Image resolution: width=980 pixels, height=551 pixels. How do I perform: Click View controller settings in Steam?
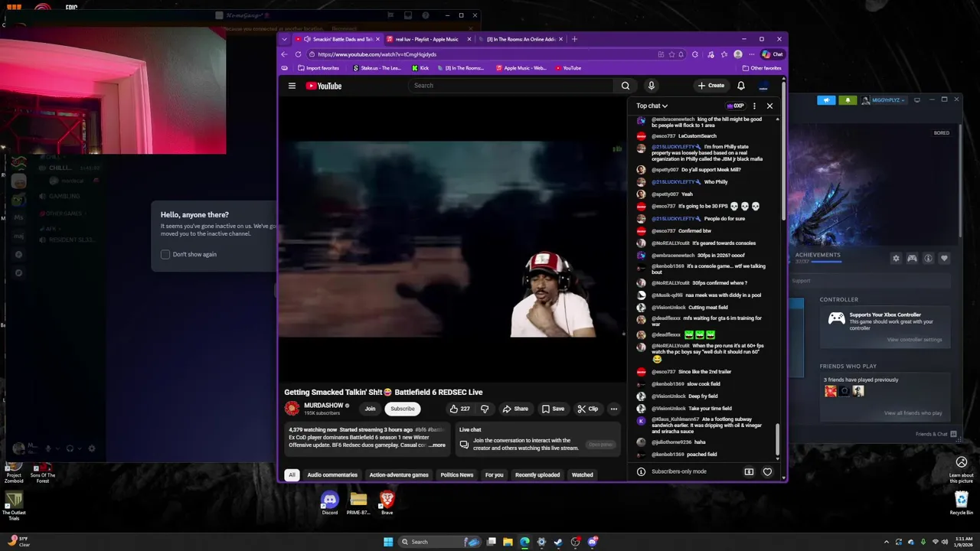tap(914, 340)
